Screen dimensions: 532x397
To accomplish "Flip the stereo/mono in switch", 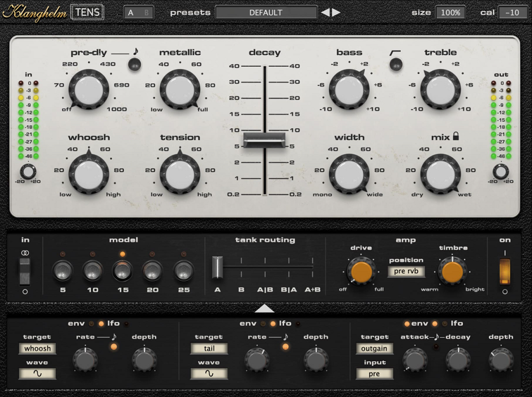I will pos(25,271).
